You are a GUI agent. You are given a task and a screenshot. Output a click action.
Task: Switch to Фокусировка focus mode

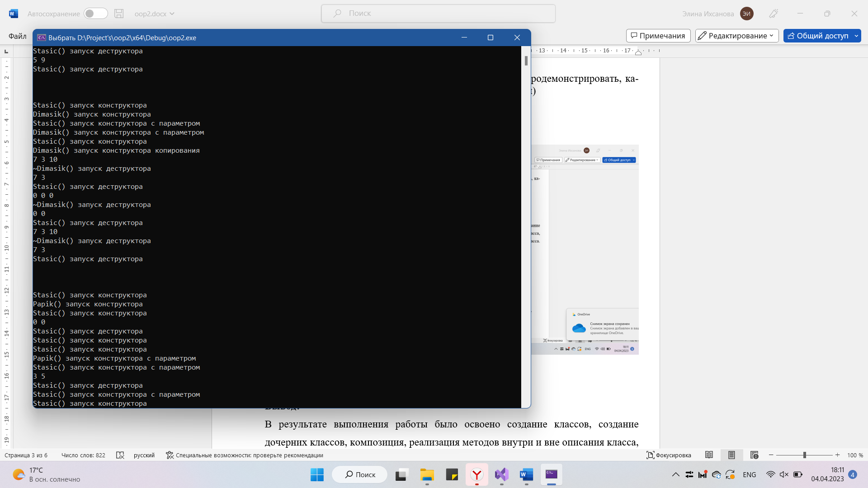pos(669,455)
